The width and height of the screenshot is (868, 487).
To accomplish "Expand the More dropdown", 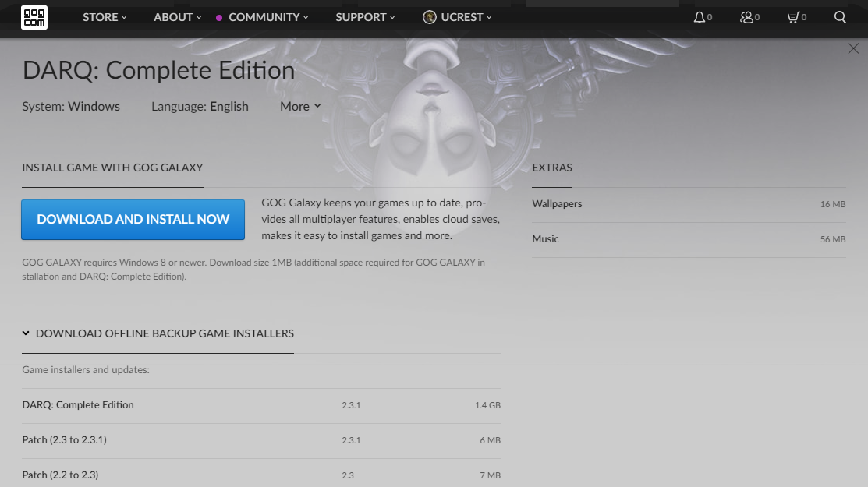I will click(x=300, y=106).
